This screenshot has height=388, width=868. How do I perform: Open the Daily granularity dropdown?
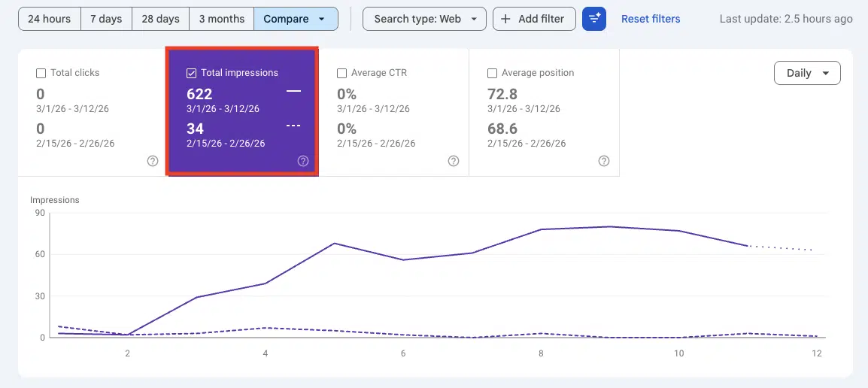(x=806, y=73)
